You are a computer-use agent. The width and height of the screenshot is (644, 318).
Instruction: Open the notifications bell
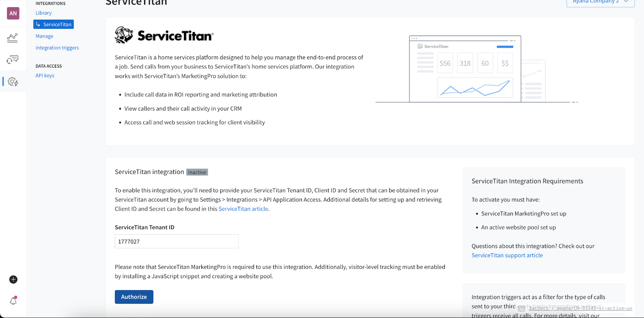[13, 301]
